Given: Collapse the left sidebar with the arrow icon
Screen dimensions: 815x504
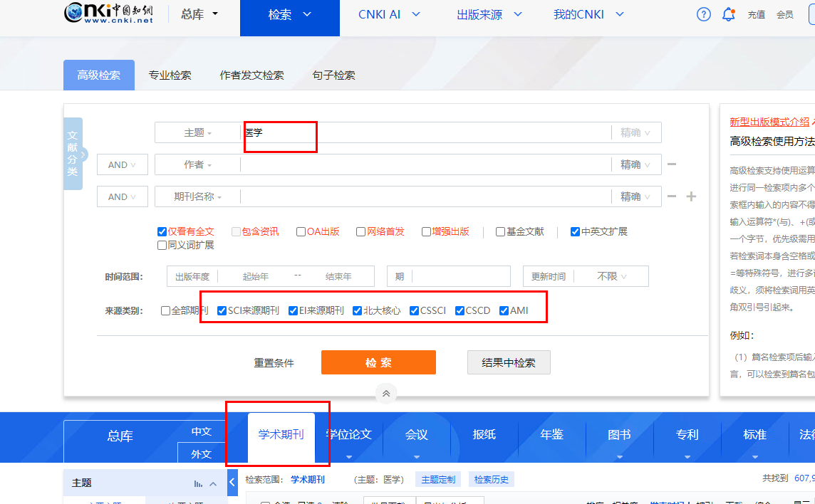Looking at the screenshot, I should pos(232,482).
